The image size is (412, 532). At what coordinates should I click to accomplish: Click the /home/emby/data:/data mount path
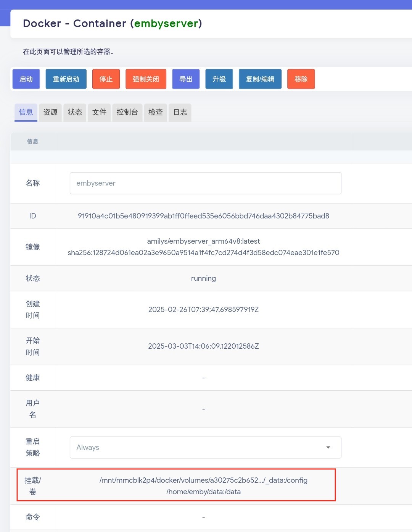point(203,492)
